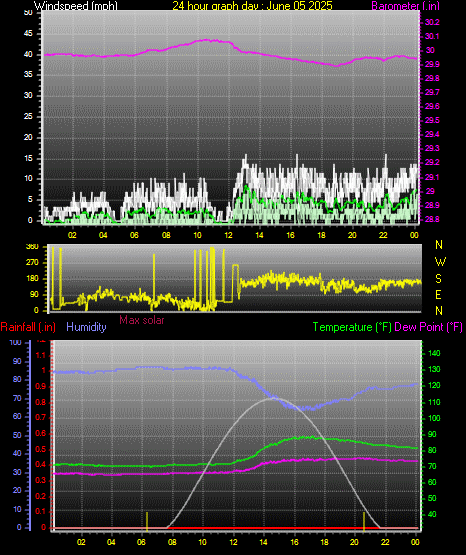Click the S compass label beside wind direction graph
Screen dimensions: 466x555
[438, 279]
